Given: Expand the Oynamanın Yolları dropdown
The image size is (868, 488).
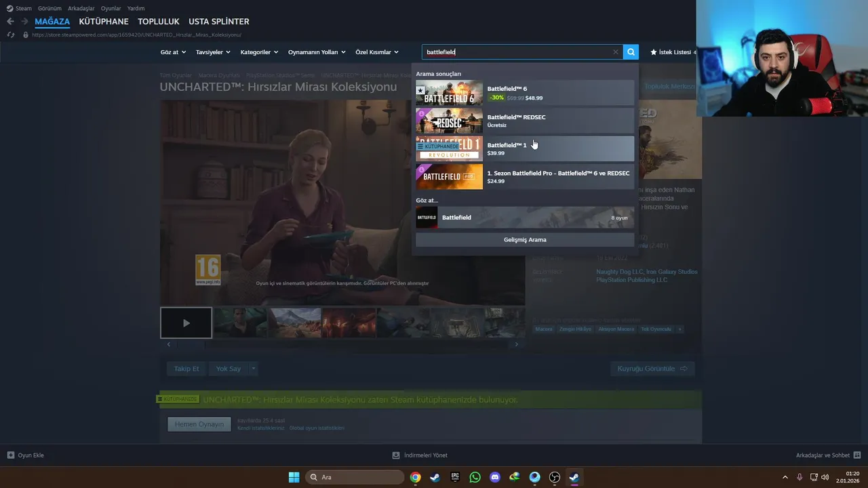Looking at the screenshot, I should (317, 52).
